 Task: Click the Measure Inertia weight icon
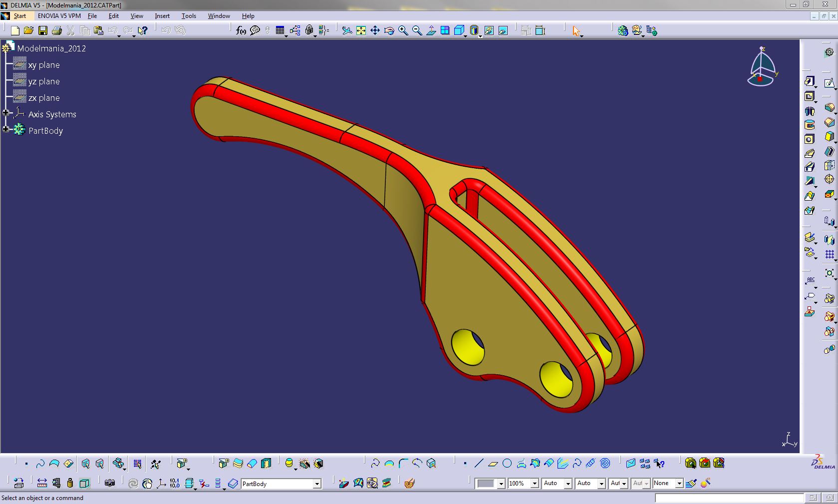pyautogui.click(x=70, y=483)
